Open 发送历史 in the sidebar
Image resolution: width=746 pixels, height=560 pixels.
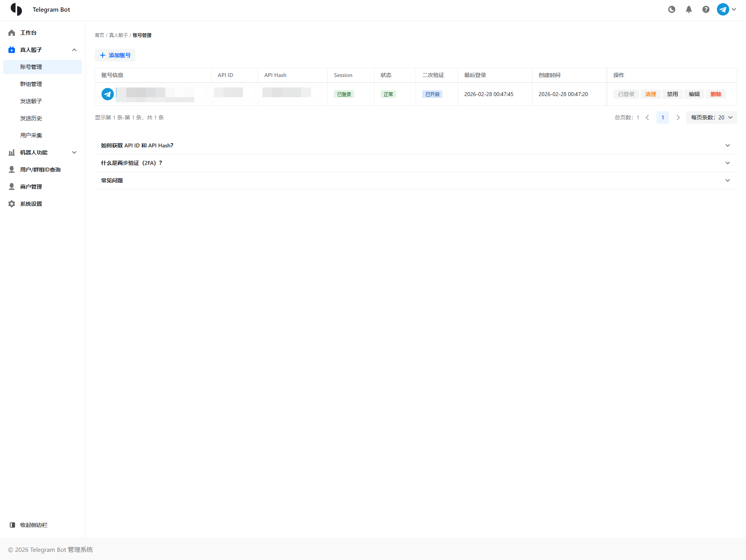(31, 118)
